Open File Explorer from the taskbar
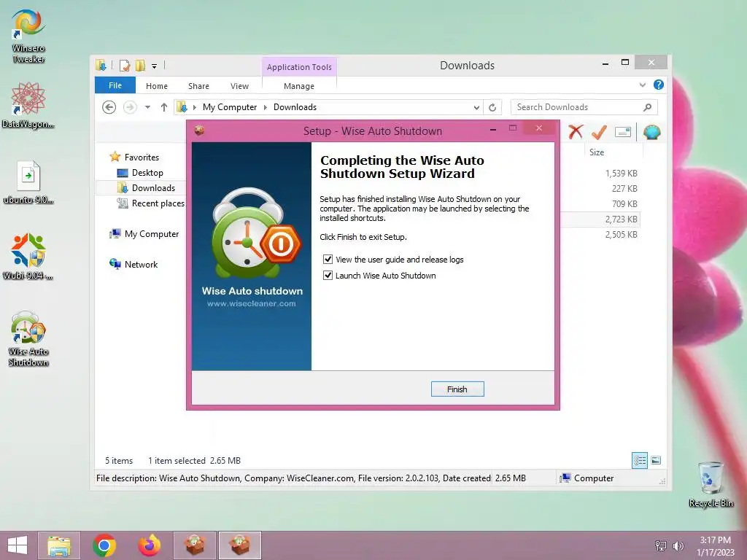 click(59, 545)
